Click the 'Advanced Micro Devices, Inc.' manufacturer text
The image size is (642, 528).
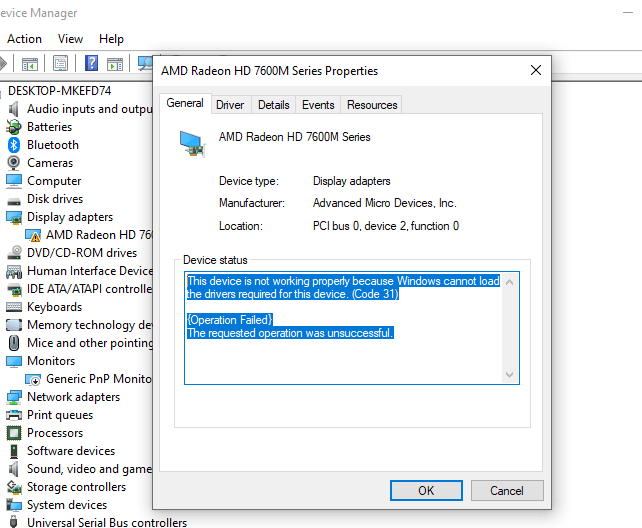384,203
